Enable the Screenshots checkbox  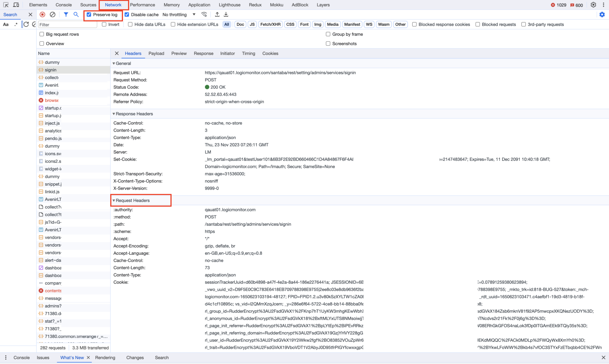(x=328, y=43)
